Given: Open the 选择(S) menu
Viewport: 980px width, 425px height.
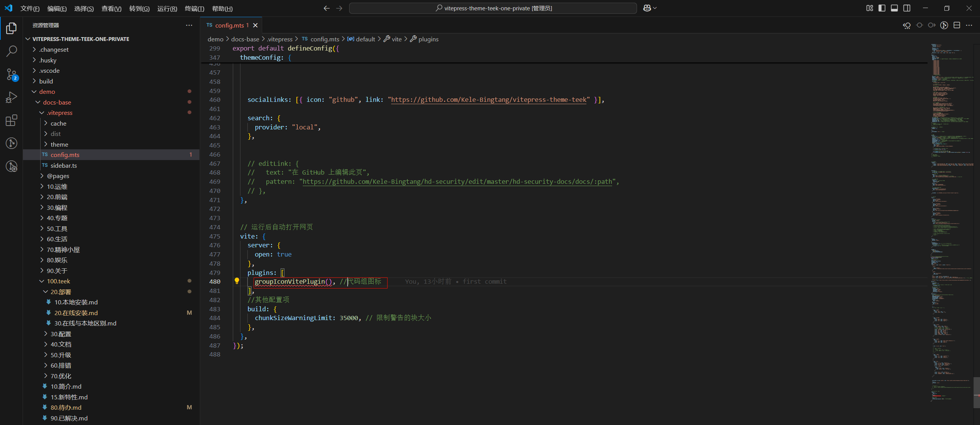Looking at the screenshot, I should [x=84, y=8].
